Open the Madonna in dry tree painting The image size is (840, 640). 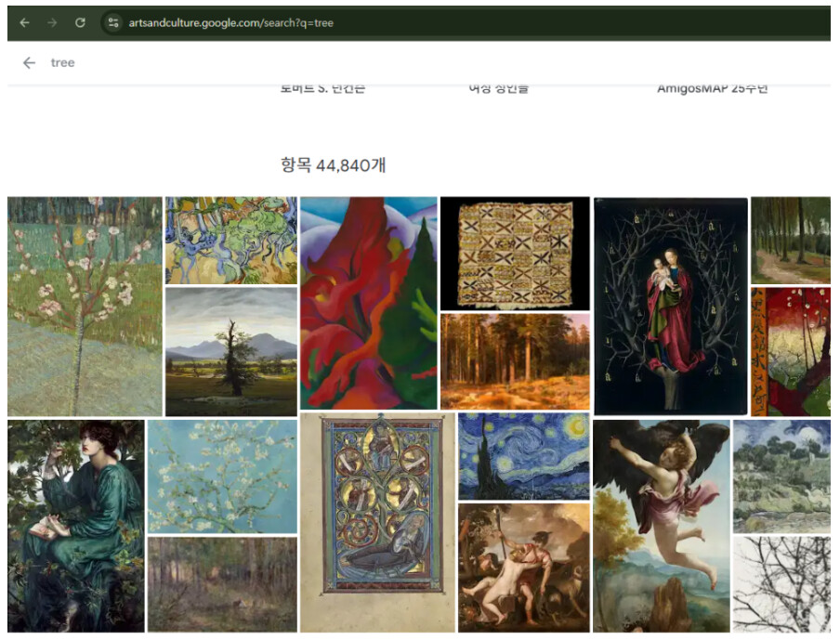pos(671,306)
